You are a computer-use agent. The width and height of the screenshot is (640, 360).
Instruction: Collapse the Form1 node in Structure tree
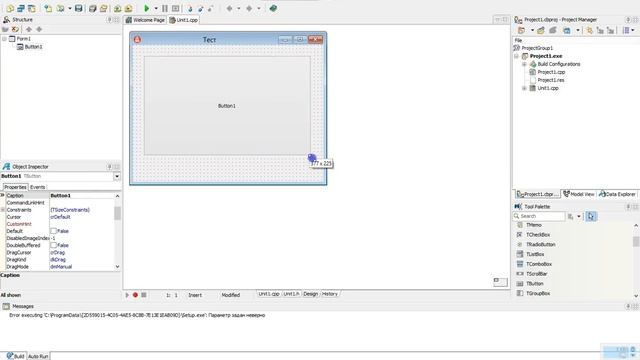point(4,39)
